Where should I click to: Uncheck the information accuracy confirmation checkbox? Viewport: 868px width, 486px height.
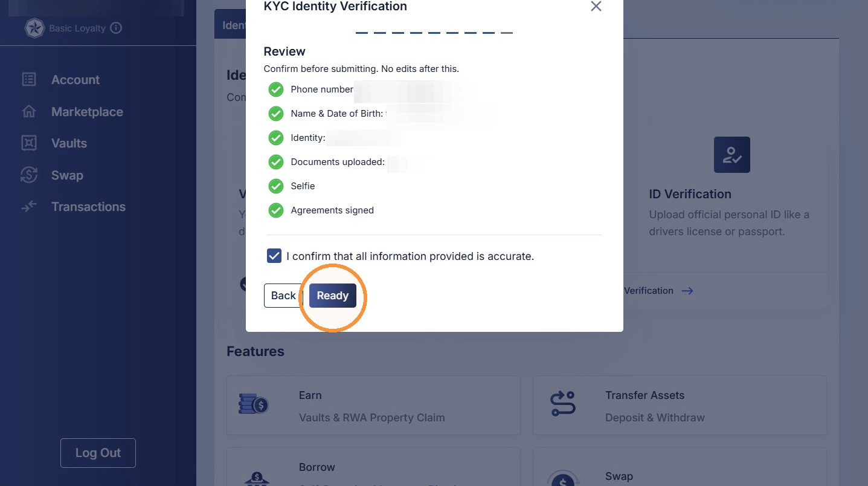coord(274,256)
